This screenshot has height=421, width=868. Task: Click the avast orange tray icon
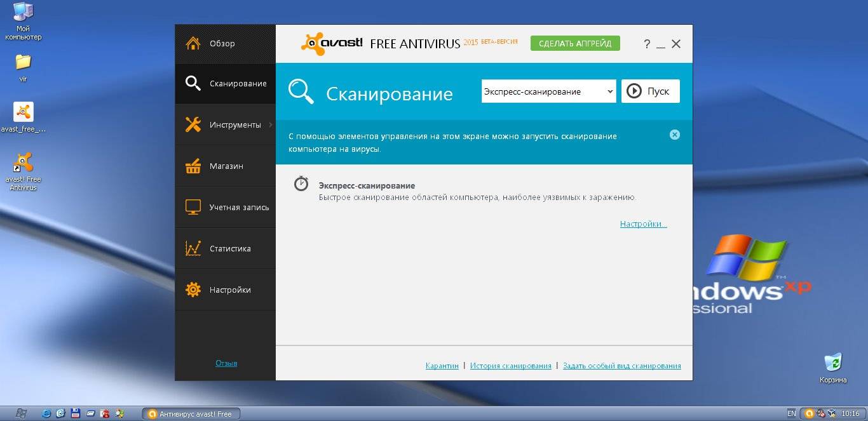click(x=809, y=413)
